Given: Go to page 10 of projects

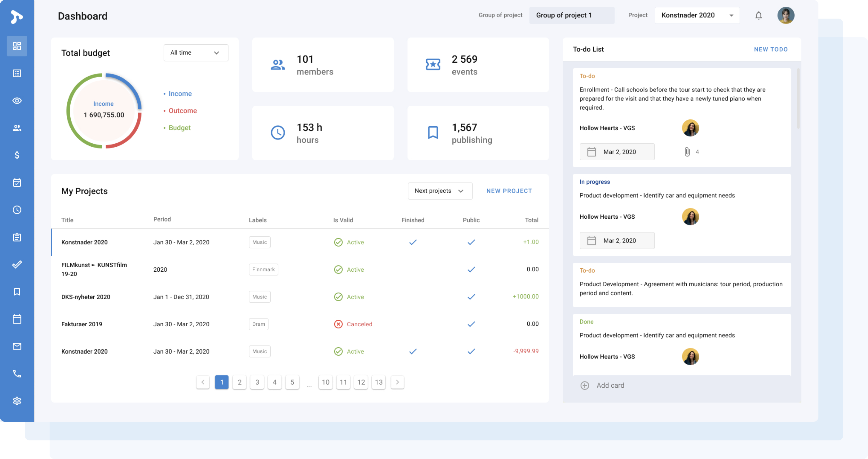Looking at the screenshot, I should coord(325,382).
